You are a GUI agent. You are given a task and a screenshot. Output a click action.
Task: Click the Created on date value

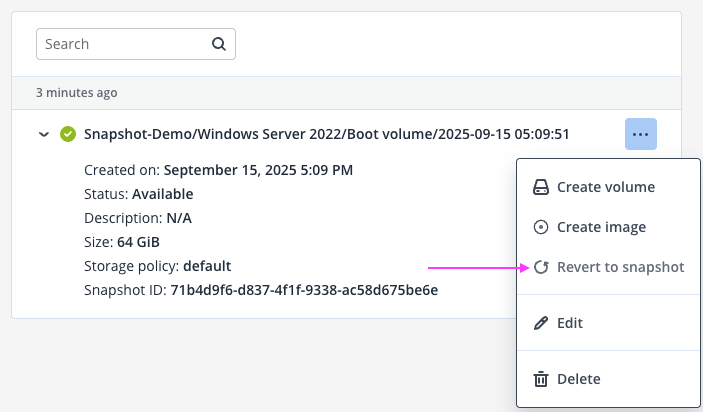pos(258,170)
